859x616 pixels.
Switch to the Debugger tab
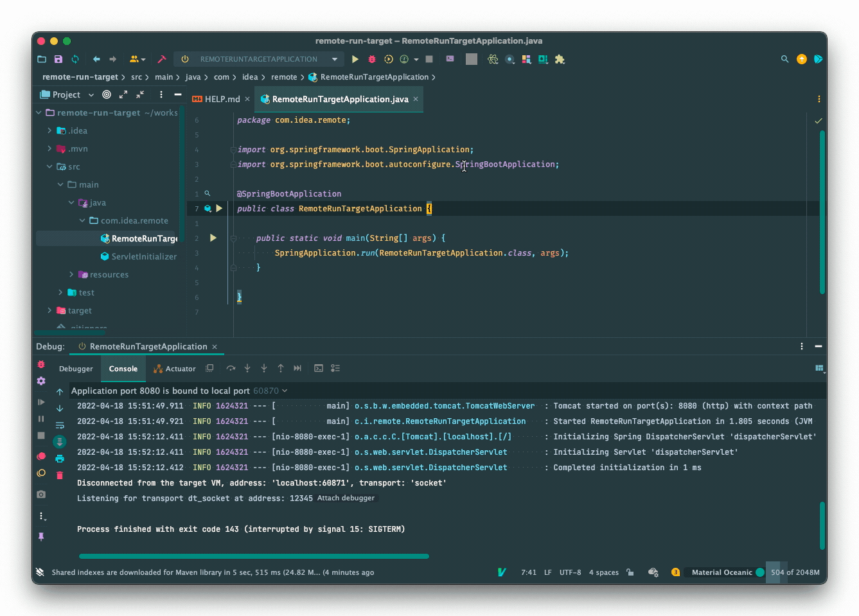pyautogui.click(x=76, y=369)
